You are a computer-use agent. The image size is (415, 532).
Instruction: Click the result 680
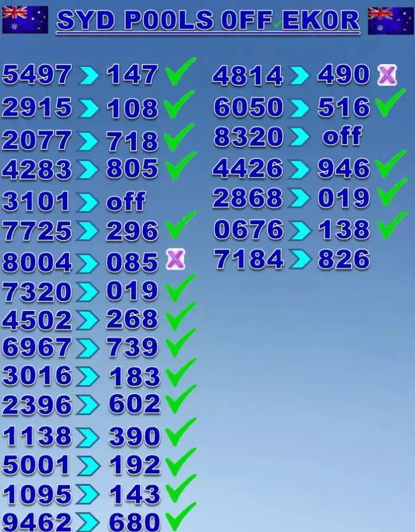click(x=135, y=522)
